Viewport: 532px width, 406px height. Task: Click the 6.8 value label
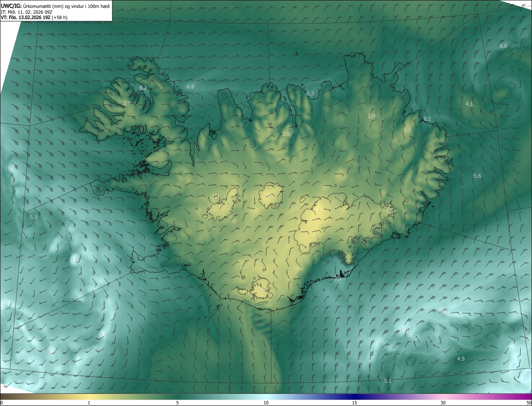(190, 86)
